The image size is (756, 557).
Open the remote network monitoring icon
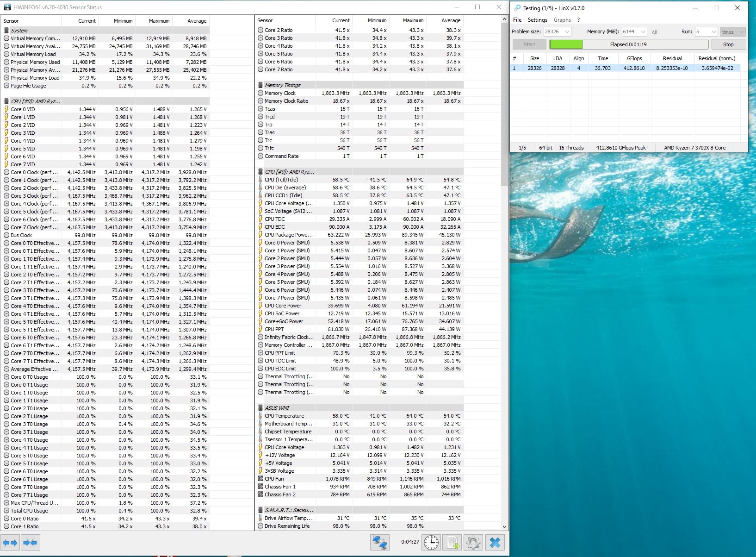[x=380, y=542]
